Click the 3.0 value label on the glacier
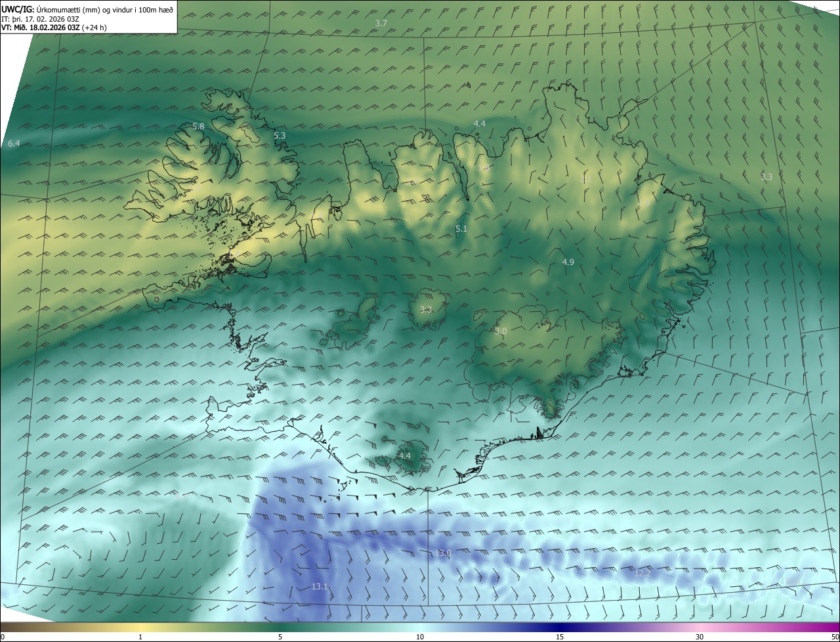This screenshot has width=840, height=642. pyautogui.click(x=501, y=332)
